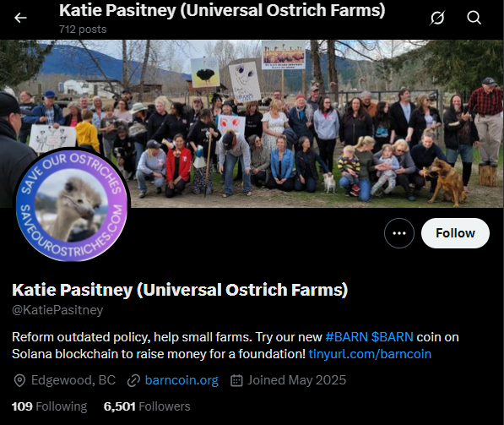The height and width of the screenshot is (425, 504).
Task: Click the calendar icon beside Joined date
Action: coord(236,380)
